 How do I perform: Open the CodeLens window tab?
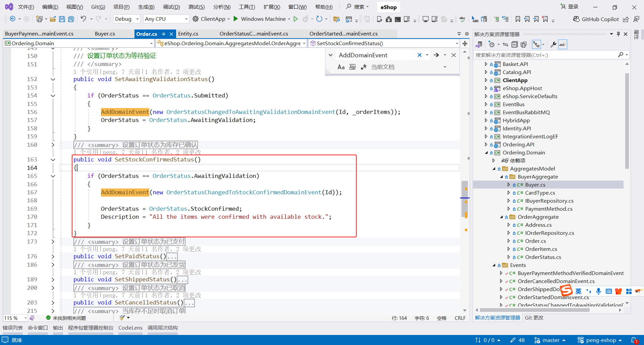[130, 328]
